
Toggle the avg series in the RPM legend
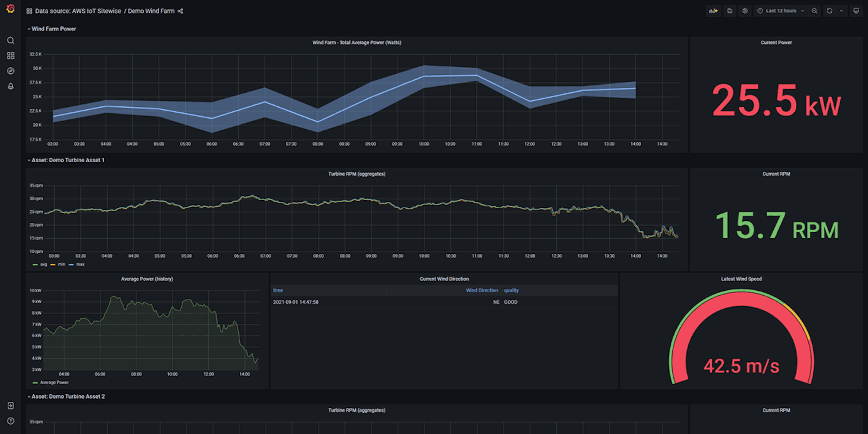(43, 265)
